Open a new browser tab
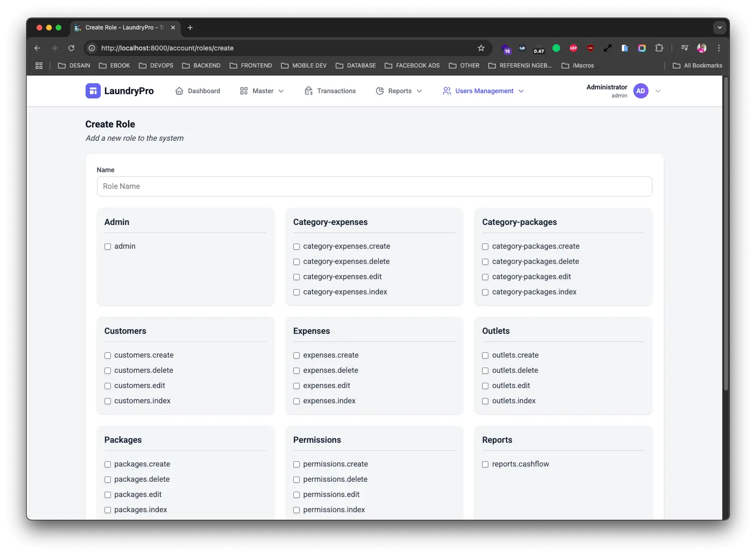 (190, 28)
